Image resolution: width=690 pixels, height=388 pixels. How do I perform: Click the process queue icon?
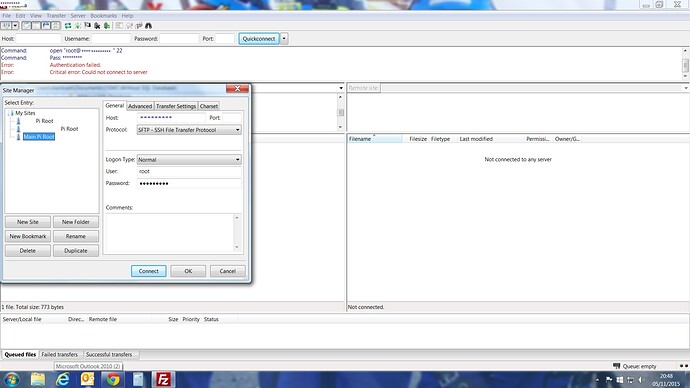pyautogui.click(x=77, y=26)
